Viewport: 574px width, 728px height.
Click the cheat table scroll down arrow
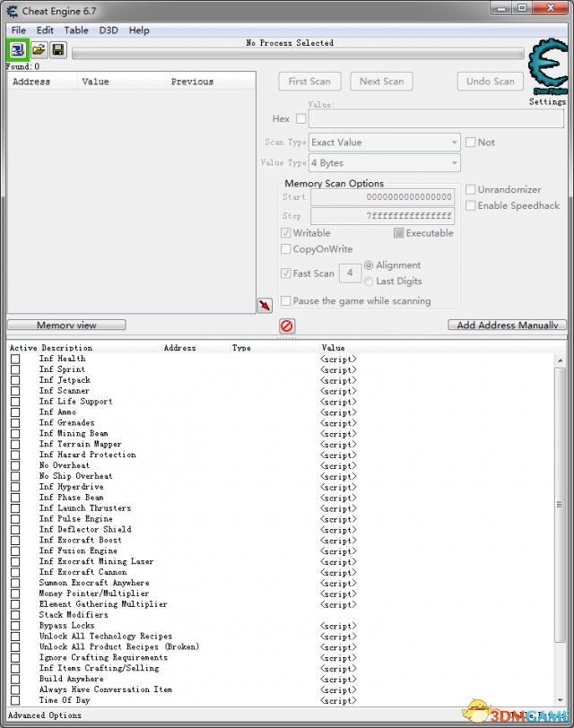pos(560,700)
